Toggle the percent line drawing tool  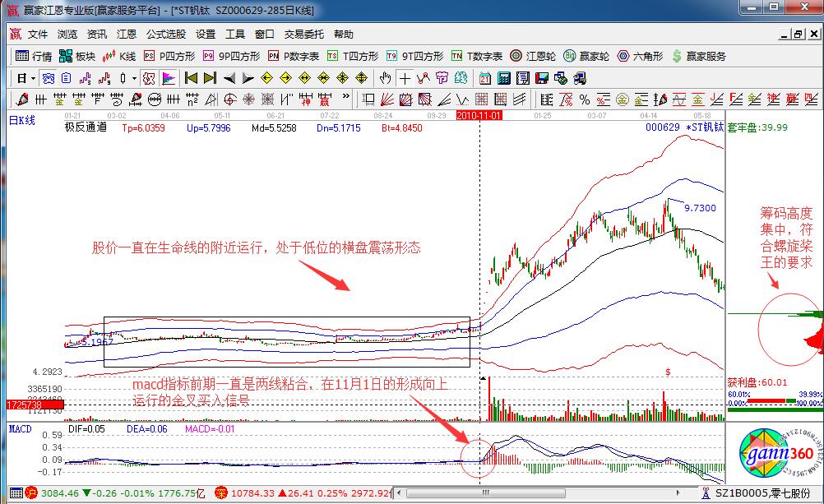tap(584, 99)
